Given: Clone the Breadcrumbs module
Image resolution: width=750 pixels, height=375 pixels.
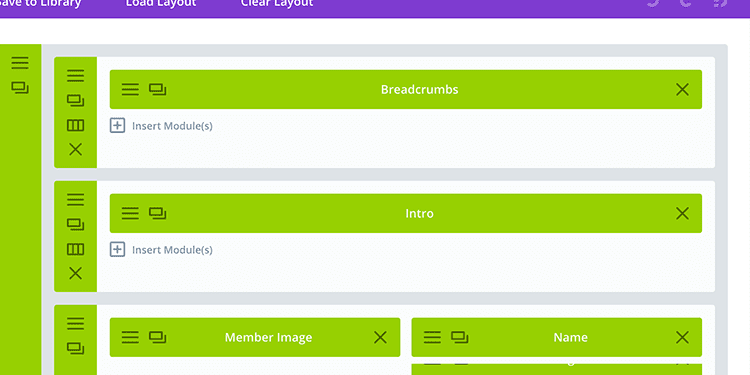Looking at the screenshot, I should [157, 89].
